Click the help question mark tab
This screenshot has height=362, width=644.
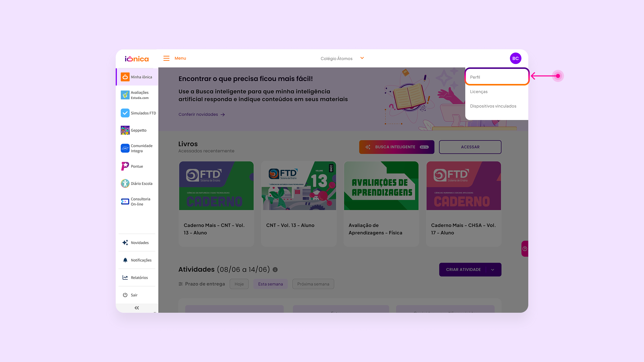pos(525,249)
